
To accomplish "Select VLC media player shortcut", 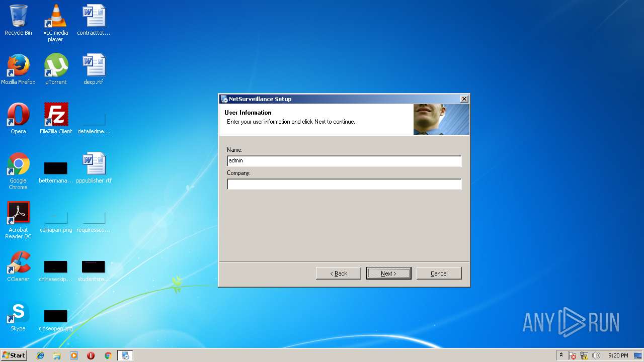I will tap(55, 23).
